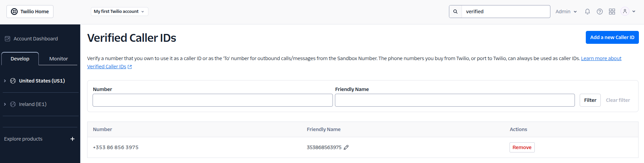644x163 pixels.
Task: Click the search magnifier icon
Action: tap(455, 12)
